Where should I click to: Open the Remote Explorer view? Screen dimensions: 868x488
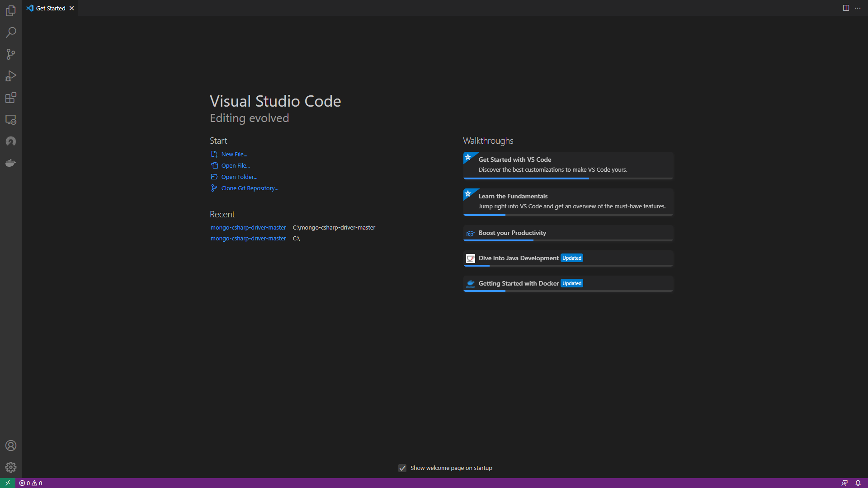point(11,120)
